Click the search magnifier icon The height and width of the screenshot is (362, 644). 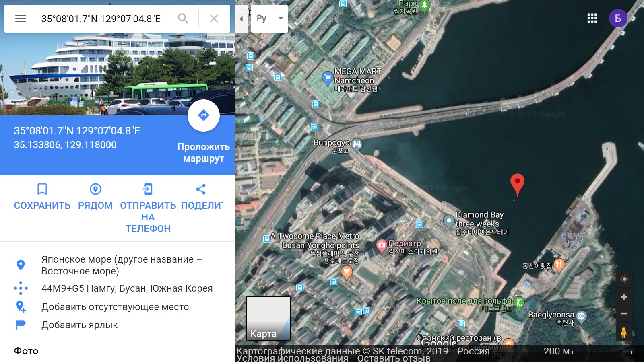coord(183,19)
